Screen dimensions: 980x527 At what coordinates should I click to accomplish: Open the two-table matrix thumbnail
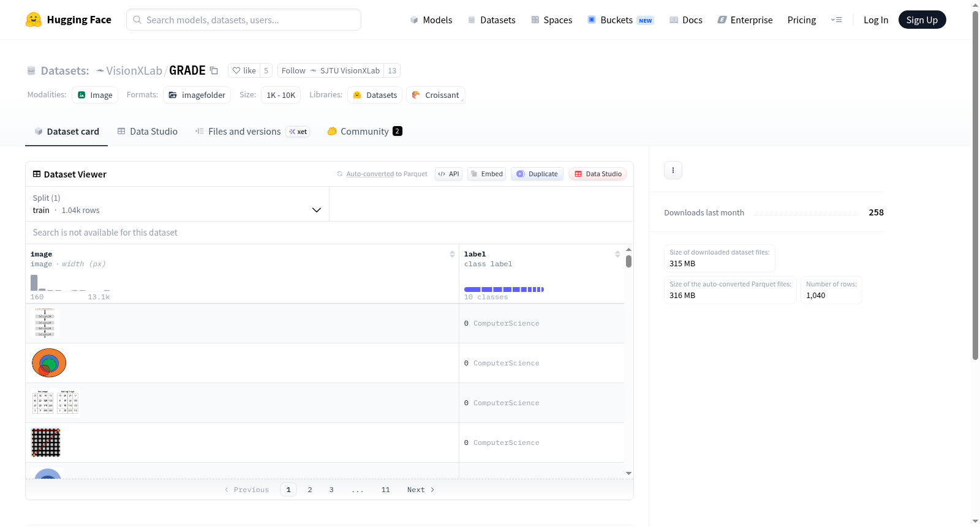[x=55, y=403]
